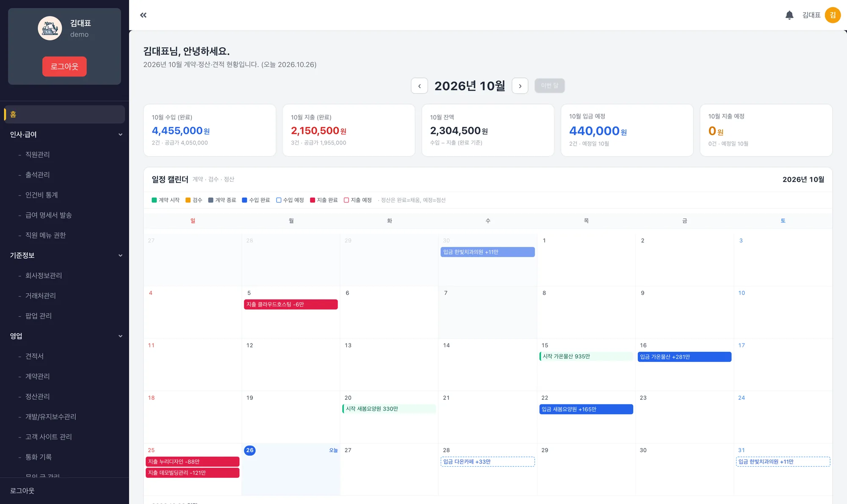Open the 10월 수입 (완료) summary card
Viewport: 847px width, 504px height.
click(x=210, y=130)
